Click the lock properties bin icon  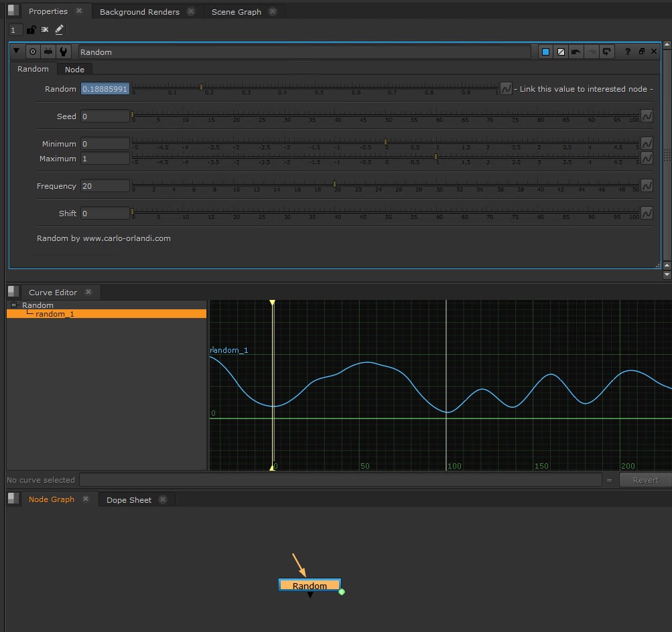[31, 30]
